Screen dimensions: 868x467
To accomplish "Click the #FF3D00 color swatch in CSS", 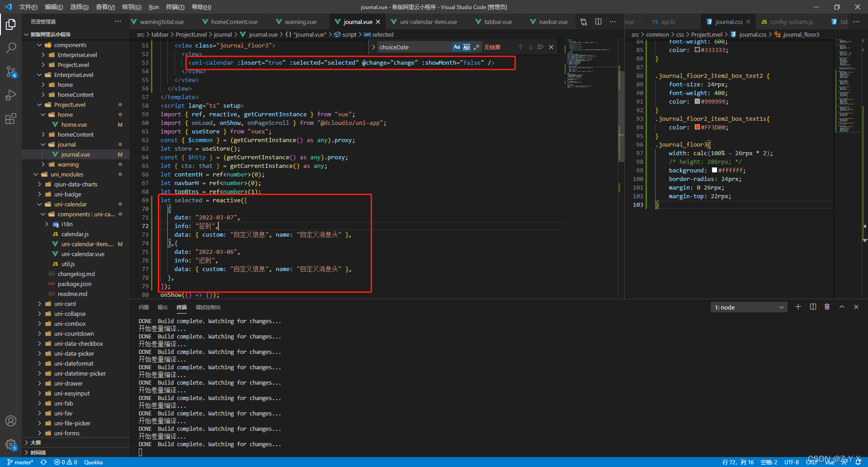I will point(697,127).
